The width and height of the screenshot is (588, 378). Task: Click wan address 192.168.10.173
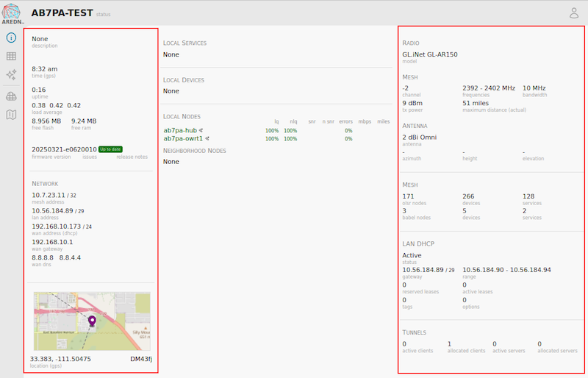click(x=57, y=227)
